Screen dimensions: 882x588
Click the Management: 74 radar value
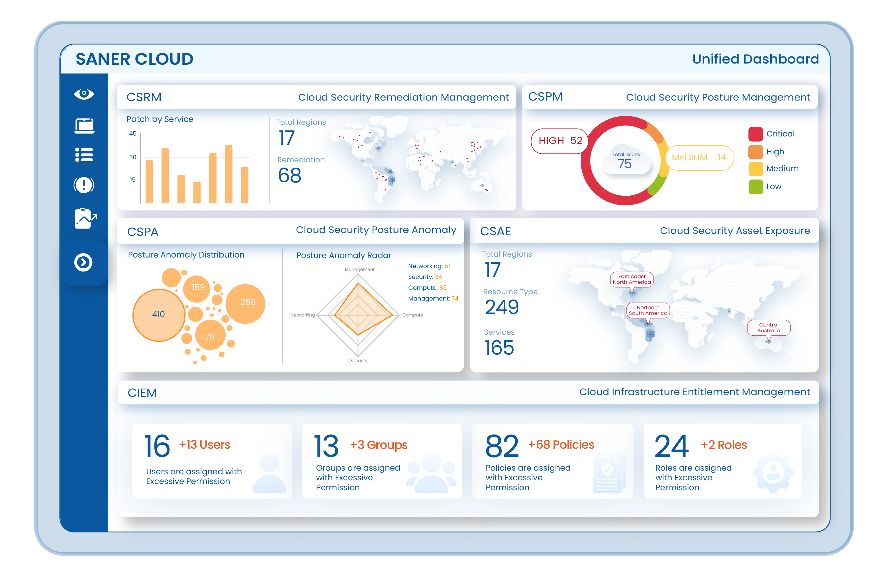click(433, 299)
